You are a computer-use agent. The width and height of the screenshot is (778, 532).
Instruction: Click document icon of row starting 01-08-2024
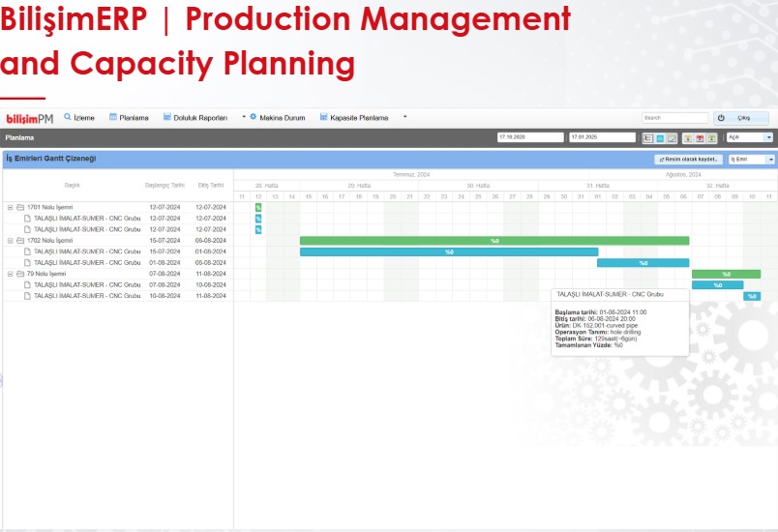click(x=27, y=262)
